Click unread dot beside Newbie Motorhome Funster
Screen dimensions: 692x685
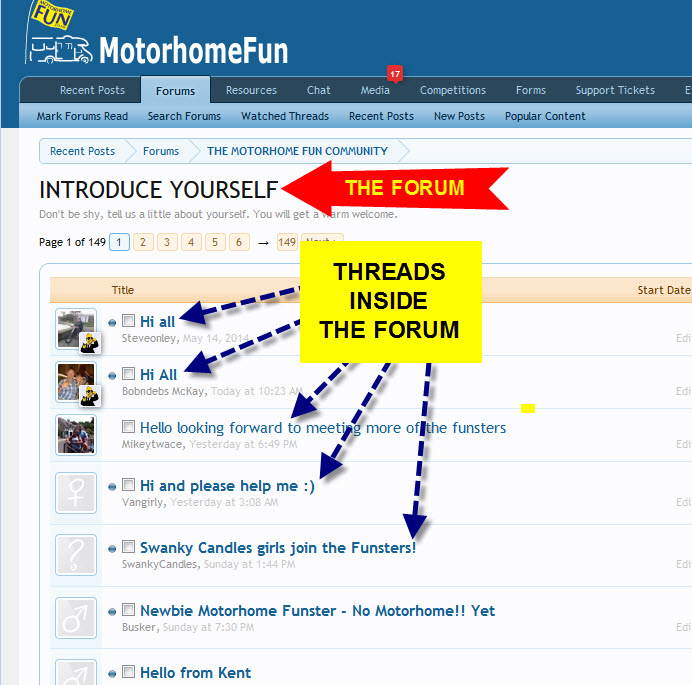[112, 612]
